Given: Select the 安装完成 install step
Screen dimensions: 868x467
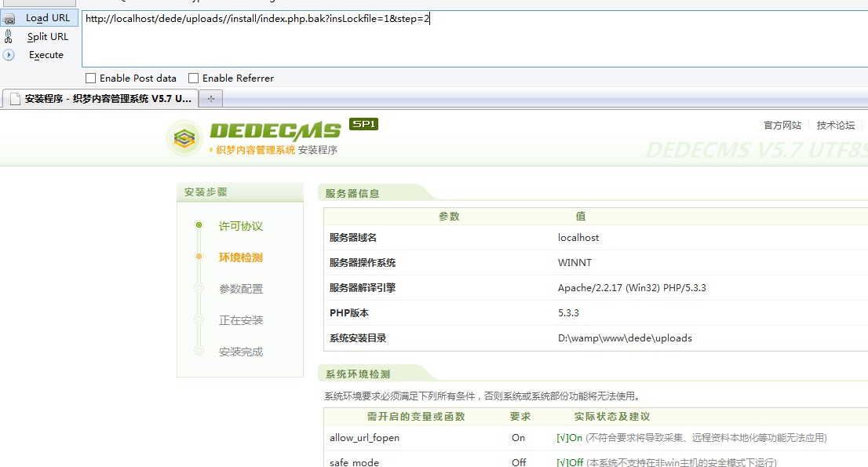Looking at the screenshot, I should click(x=241, y=352).
